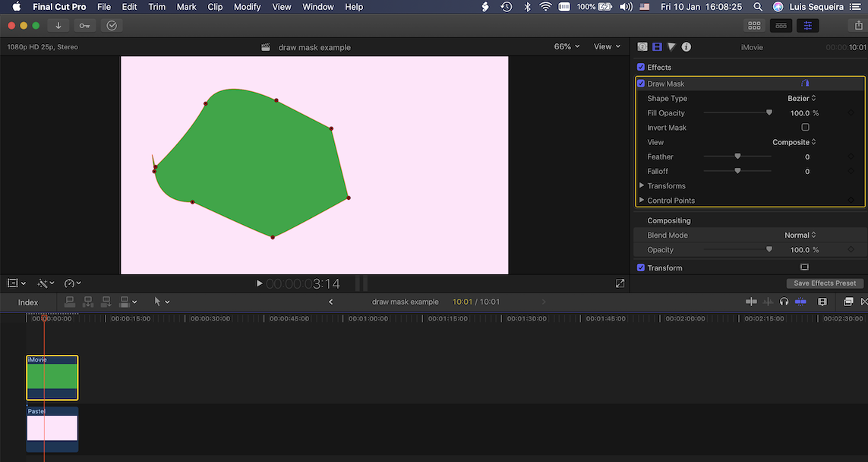
Task: Open the timeline Index button
Action: point(28,302)
